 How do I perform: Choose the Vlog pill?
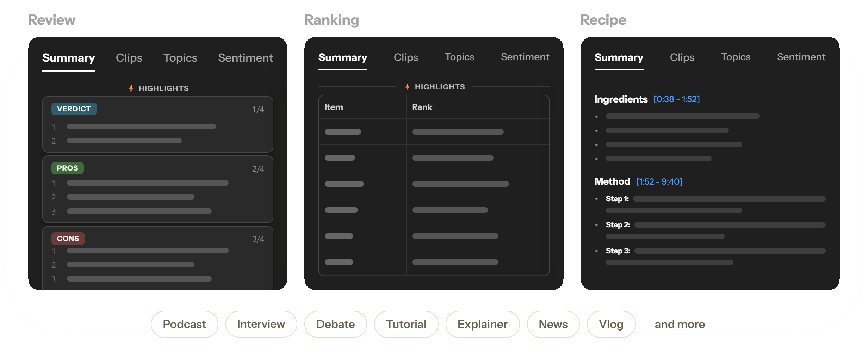(611, 324)
